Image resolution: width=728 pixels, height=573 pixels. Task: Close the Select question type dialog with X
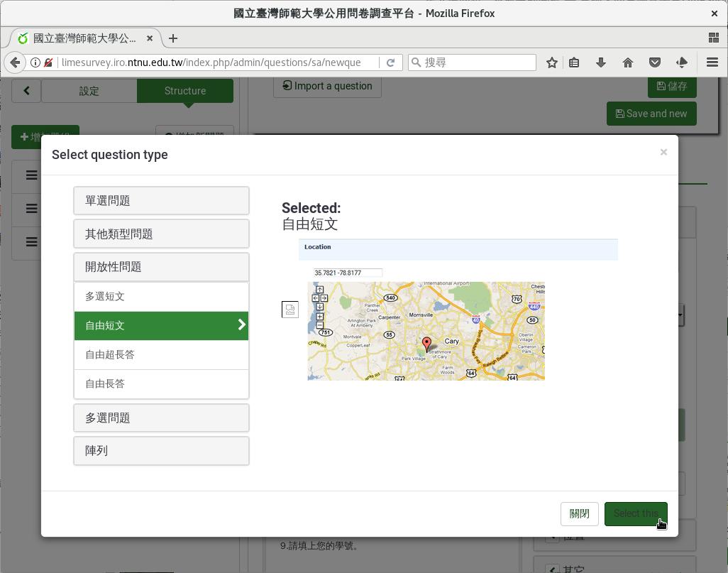pyautogui.click(x=663, y=152)
